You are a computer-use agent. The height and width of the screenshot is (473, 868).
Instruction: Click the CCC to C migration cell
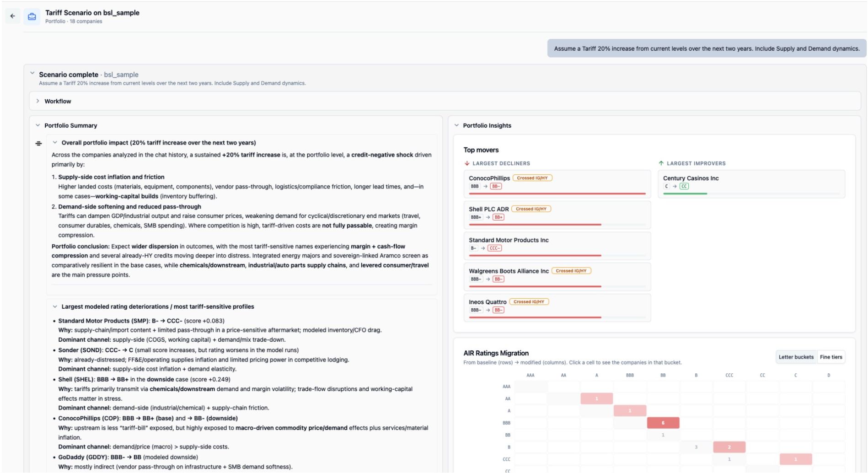[795, 459]
